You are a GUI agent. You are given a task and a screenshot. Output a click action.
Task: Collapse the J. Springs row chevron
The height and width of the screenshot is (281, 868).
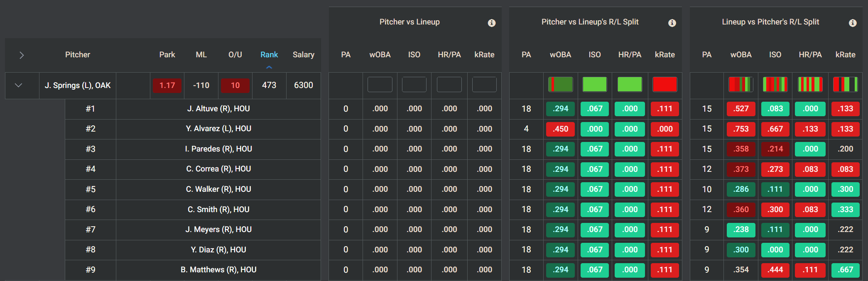18,85
